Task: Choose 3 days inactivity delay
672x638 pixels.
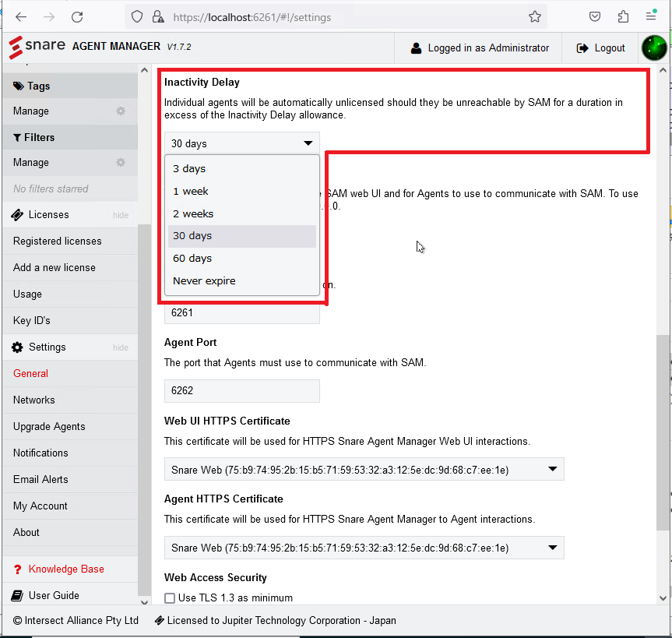Action: (x=241, y=168)
